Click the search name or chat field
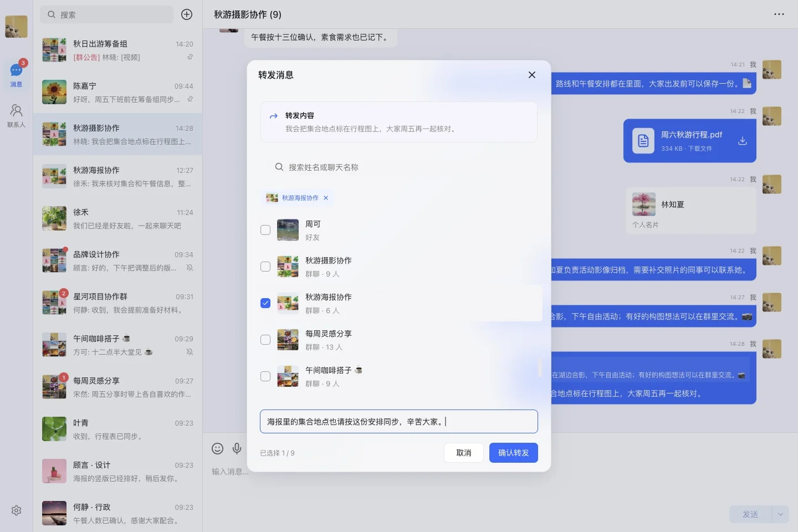Screen dimensions: 798x532 399,167
